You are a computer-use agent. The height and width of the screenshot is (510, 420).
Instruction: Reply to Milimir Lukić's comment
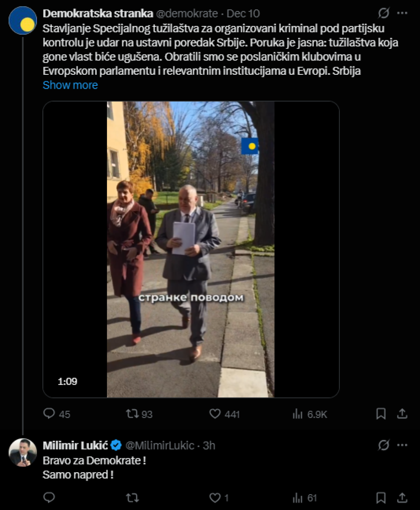[50, 497]
